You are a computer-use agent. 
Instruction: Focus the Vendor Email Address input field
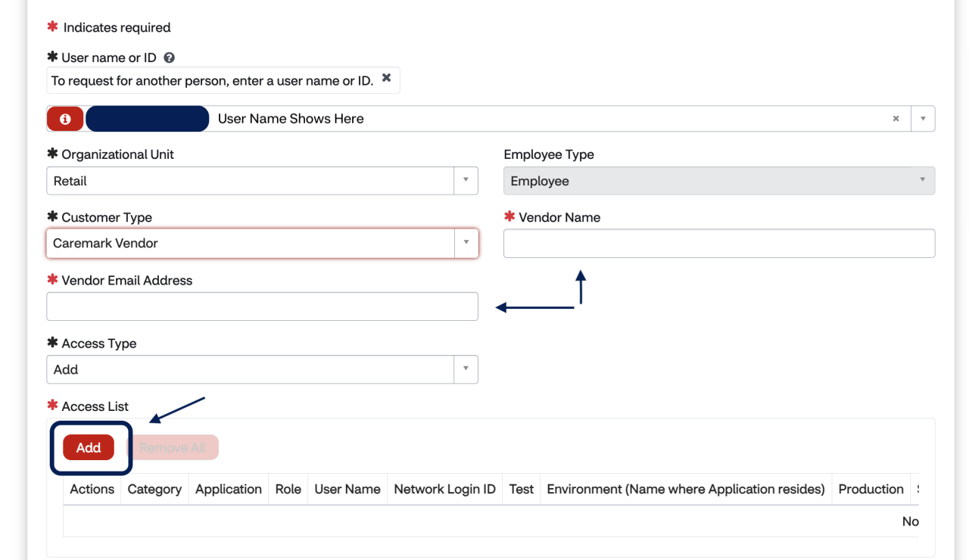tap(262, 306)
